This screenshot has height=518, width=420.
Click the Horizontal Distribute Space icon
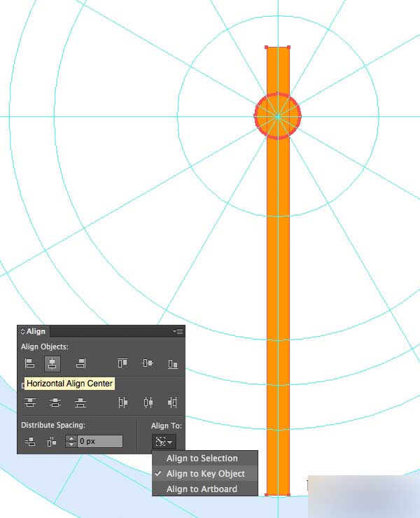click(52, 442)
